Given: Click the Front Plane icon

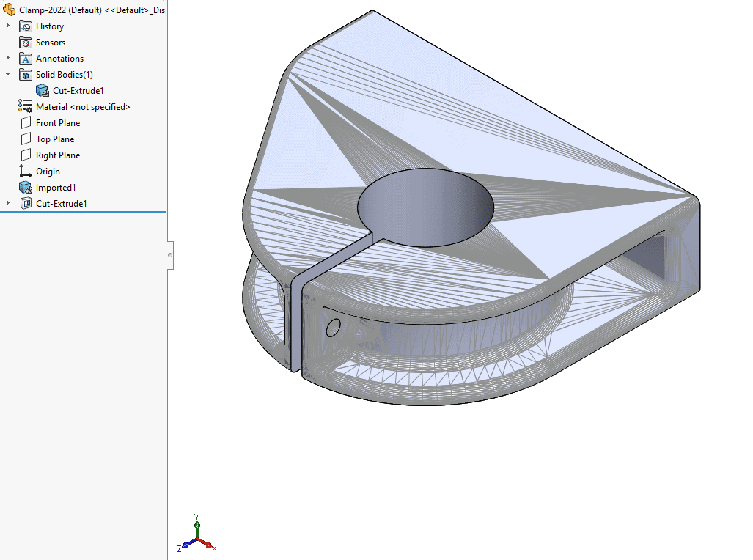Looking at the screenshot, I should pyautogui.click(x=26, y=123).
